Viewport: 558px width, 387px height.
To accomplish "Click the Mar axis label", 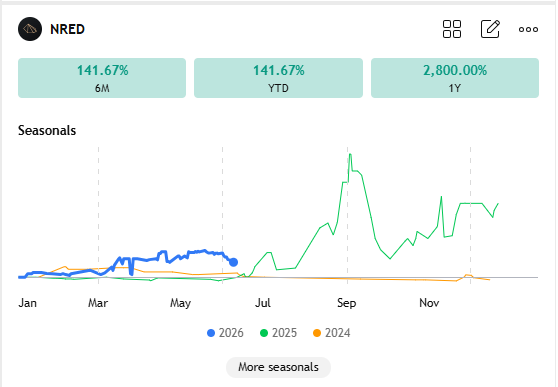I will 98,303.
